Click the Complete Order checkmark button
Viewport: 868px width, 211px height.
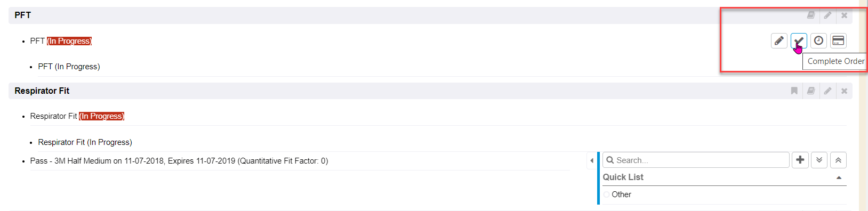[x=799, y=40]
